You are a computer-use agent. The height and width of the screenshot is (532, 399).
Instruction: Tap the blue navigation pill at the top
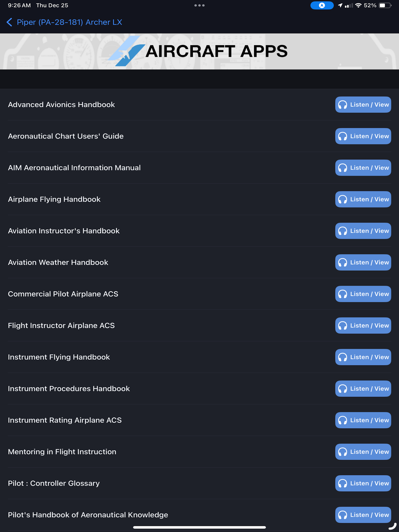point(322,5)
